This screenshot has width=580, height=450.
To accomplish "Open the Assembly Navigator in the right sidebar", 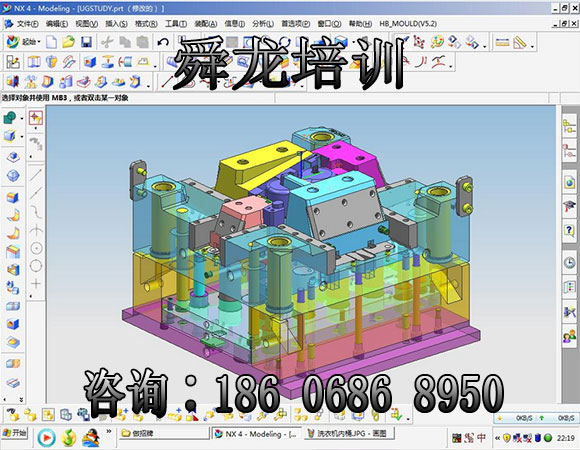I will [x=569, y=127].
